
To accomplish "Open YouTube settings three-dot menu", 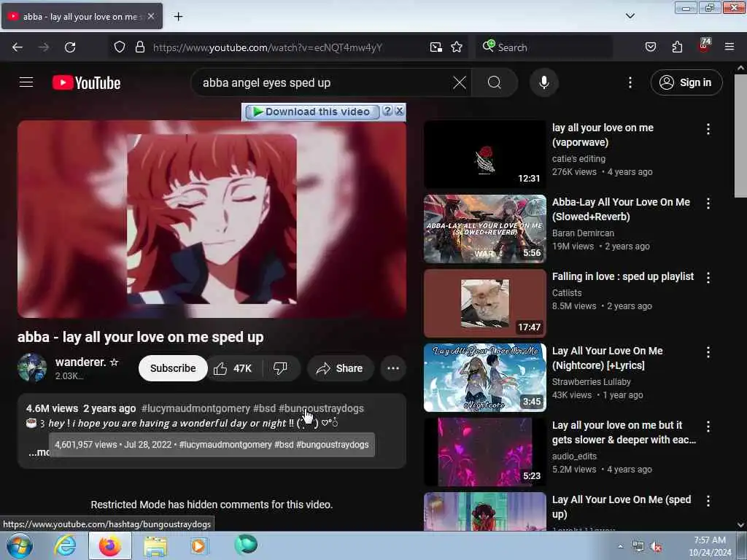I will (x=630, y=82).
